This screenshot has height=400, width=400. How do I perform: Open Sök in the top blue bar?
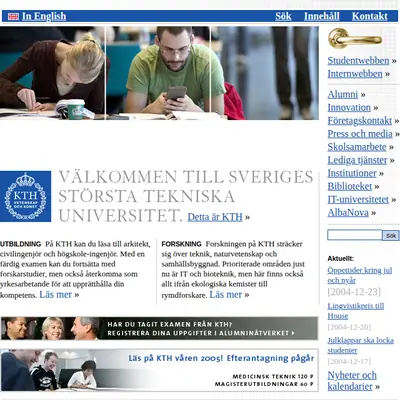point(283,16)
